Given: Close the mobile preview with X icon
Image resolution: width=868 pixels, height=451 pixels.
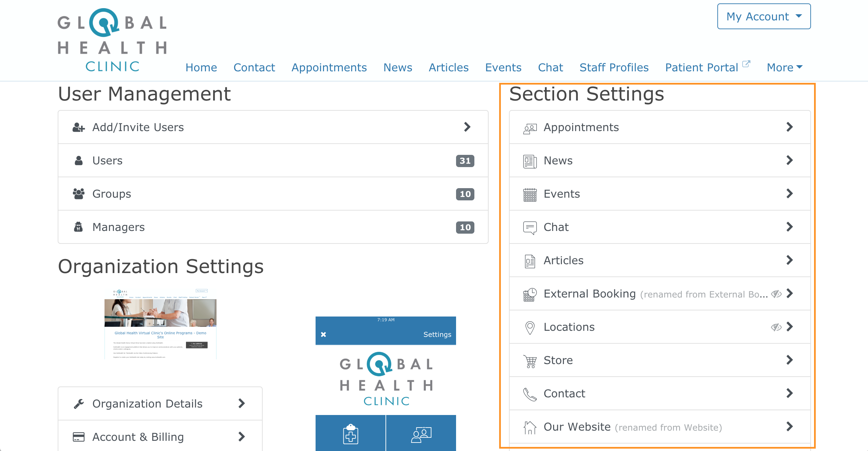Looking at the screenshot, I should coord(323,335).
